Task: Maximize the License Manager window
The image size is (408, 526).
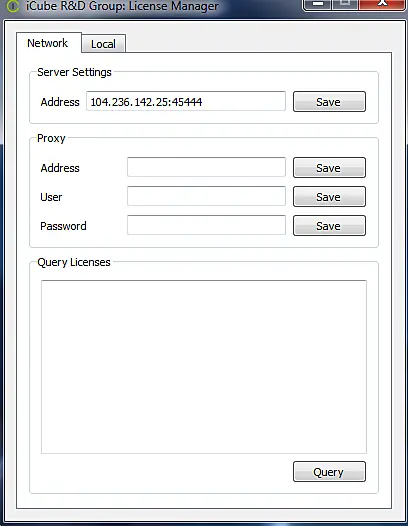Action: point(345,5)
